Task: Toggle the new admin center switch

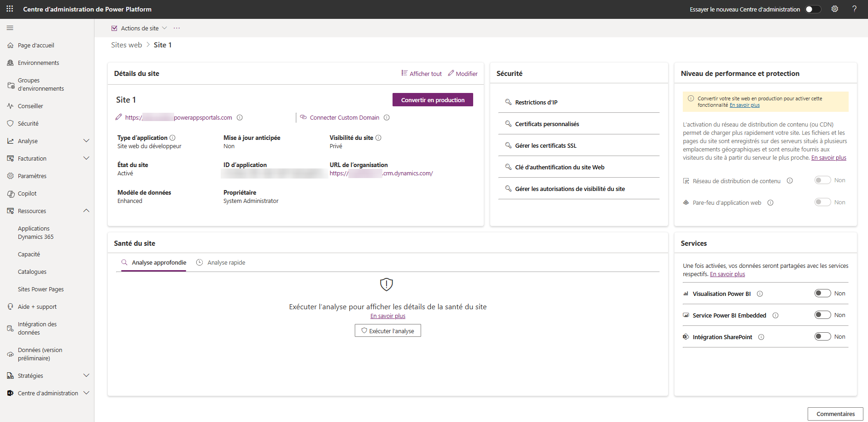Action: [x=813, y=9]
